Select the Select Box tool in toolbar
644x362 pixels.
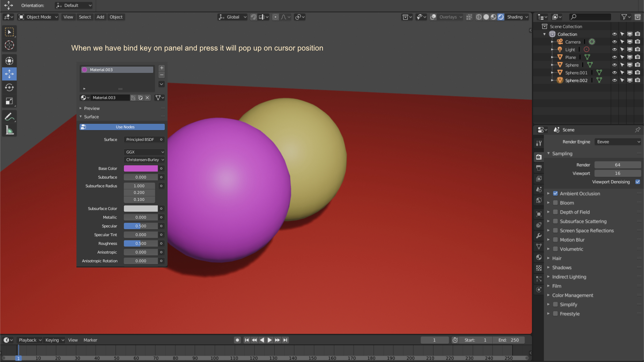click(x=9, y=32)
